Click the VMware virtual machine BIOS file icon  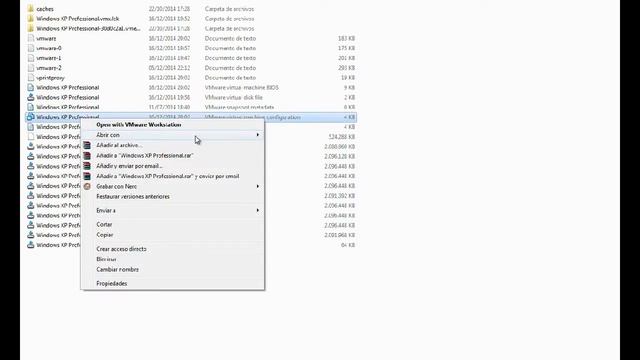click(31, 87)
